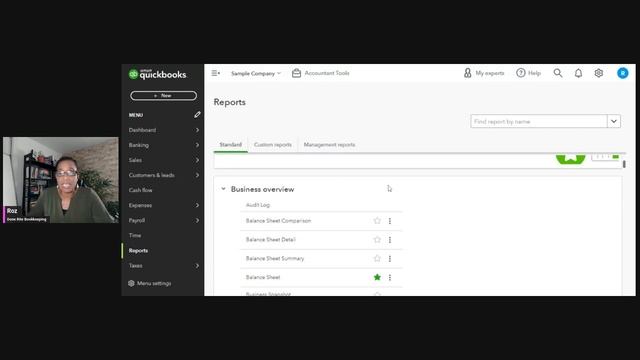Open the Audit Log report
This screenshot has width=640, height=360.
click(258, 205)
